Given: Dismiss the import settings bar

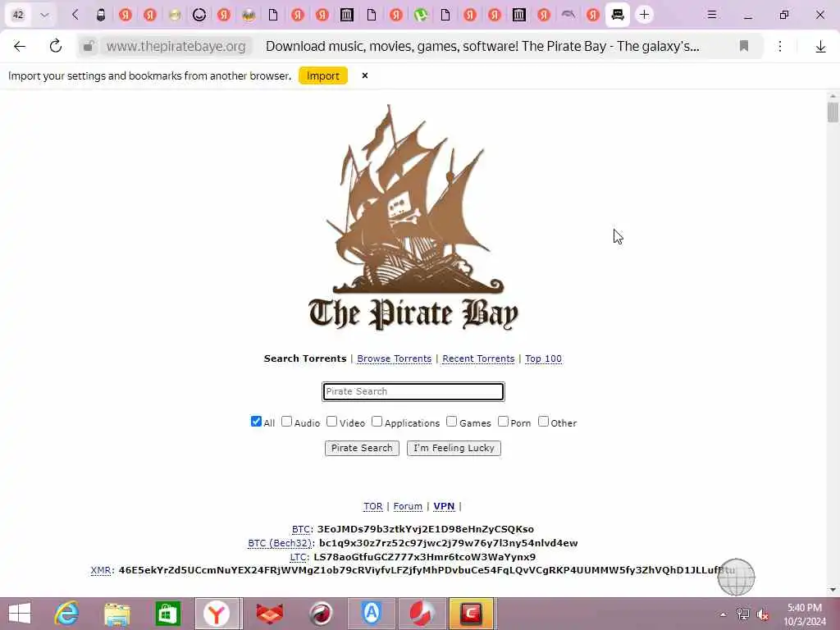Looking at the screenshot, I should click(365, 75).
